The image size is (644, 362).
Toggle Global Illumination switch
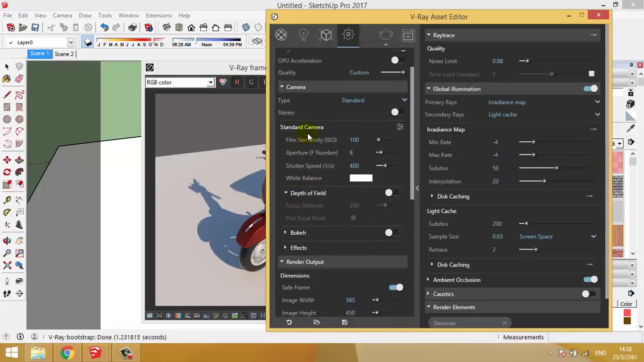tap(591, 89)
